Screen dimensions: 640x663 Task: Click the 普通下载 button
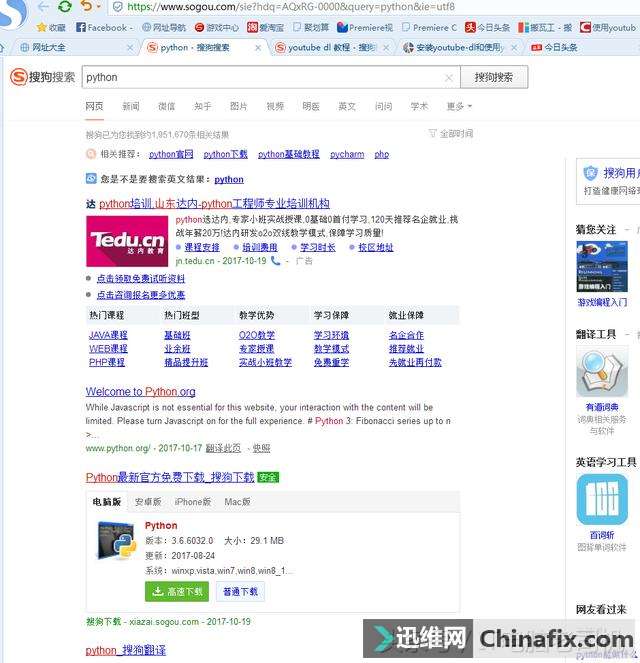pos(240,592)
